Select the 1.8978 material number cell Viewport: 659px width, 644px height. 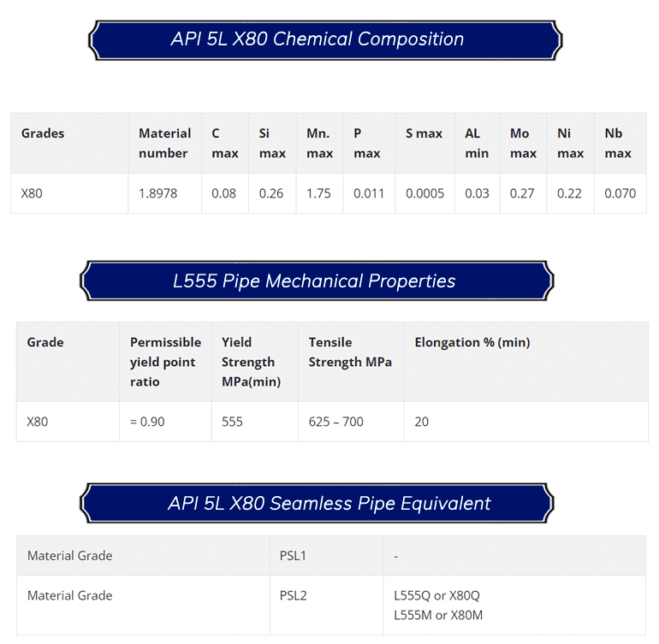point(164,193)
